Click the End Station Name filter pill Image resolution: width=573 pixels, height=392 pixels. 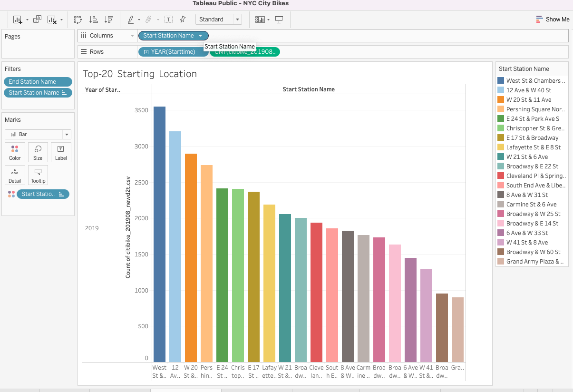[38, 82]
